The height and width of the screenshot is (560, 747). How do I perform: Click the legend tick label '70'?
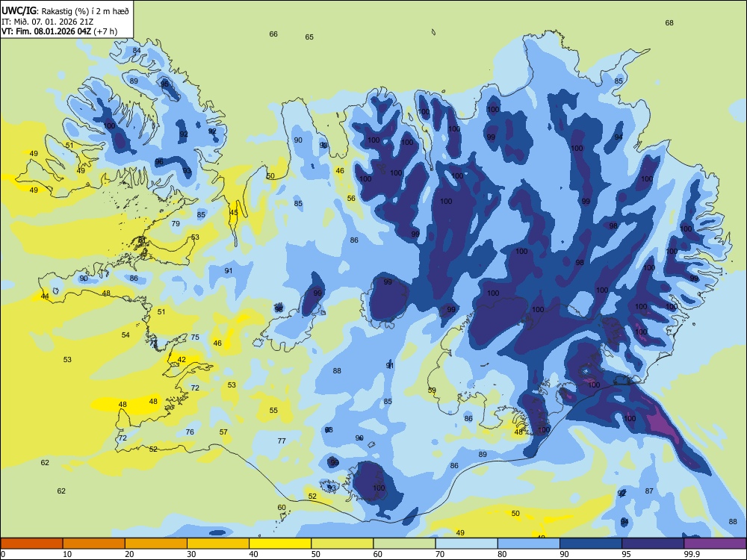point(440,554)
